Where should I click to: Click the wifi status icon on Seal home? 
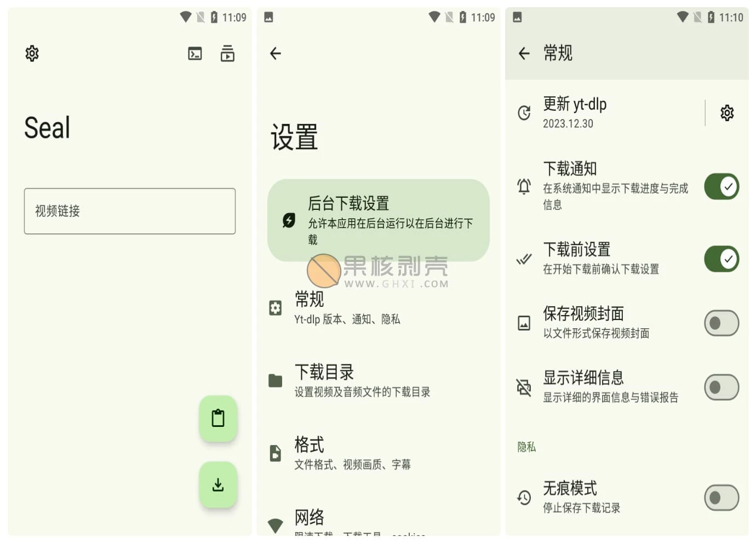pos(186,18)
